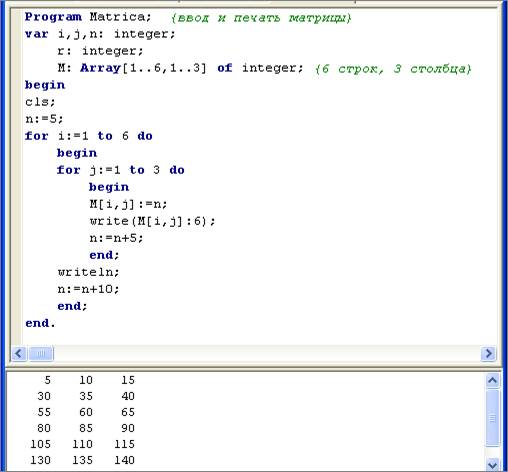Click the output panel scroll down arrow

[493, 465]
